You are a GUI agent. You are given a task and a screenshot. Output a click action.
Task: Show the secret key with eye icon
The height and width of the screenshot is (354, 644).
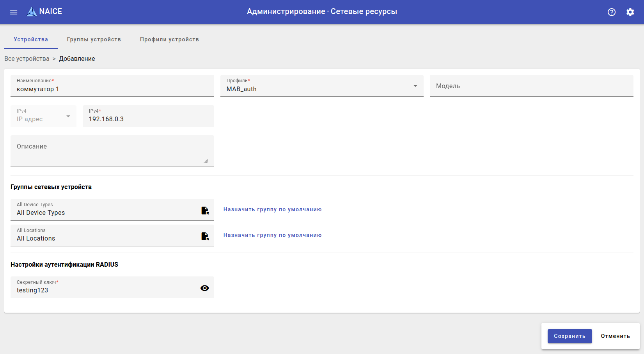[x=205, y=288]
